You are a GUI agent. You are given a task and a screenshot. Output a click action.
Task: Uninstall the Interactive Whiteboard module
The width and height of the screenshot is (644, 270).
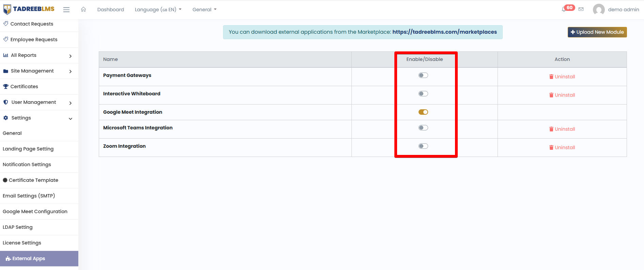[x=562, y=95]
